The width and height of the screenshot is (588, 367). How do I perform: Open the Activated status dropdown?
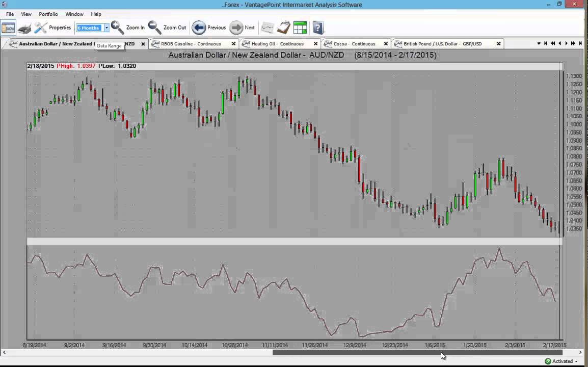click(x=576, y=361)
